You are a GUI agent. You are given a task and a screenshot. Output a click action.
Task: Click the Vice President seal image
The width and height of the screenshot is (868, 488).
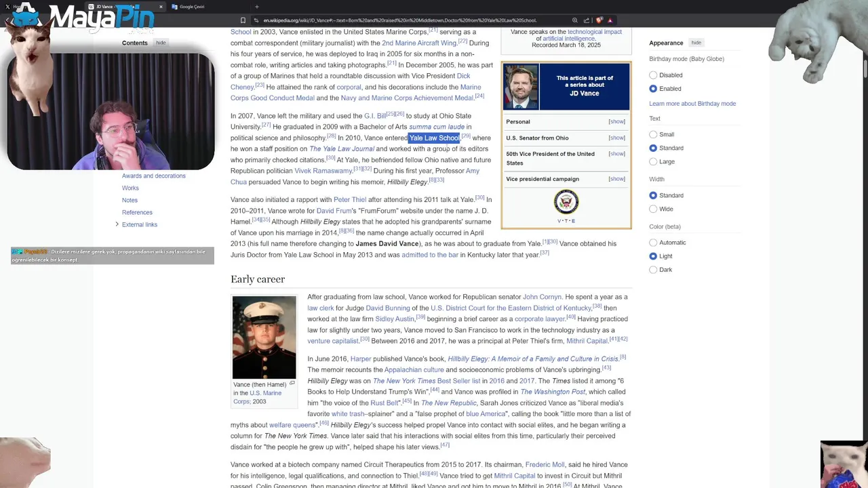click(566, 202)
